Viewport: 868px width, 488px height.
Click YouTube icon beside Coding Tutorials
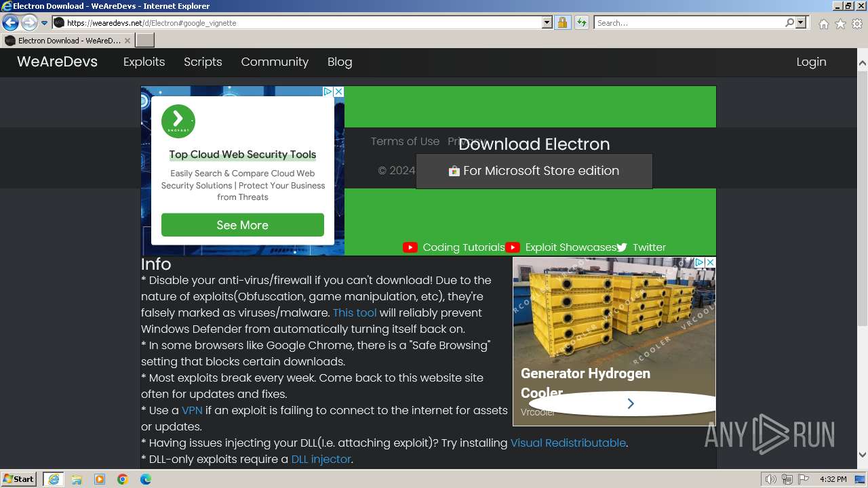click(x=410, y=247)
